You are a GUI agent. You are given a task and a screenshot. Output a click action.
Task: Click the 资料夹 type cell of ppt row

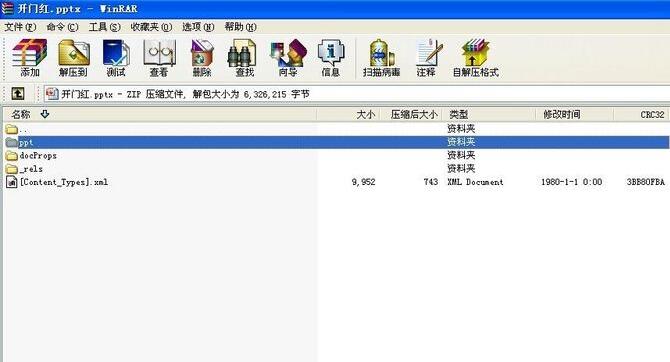(461, 142)
